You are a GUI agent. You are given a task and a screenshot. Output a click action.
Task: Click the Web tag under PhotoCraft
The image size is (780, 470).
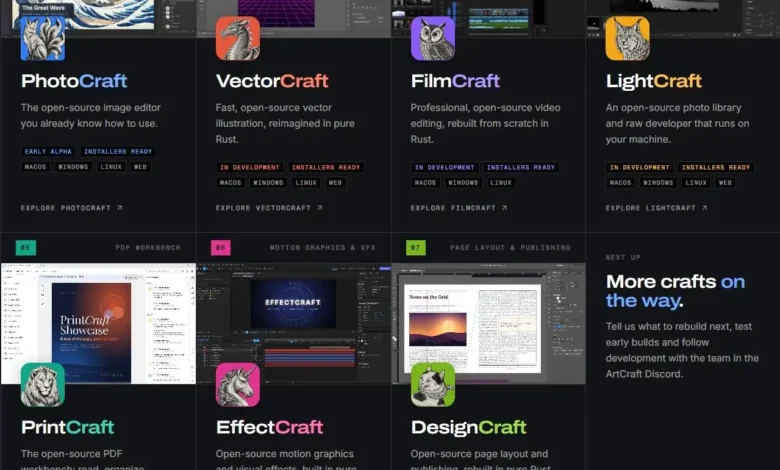[140, 167]
